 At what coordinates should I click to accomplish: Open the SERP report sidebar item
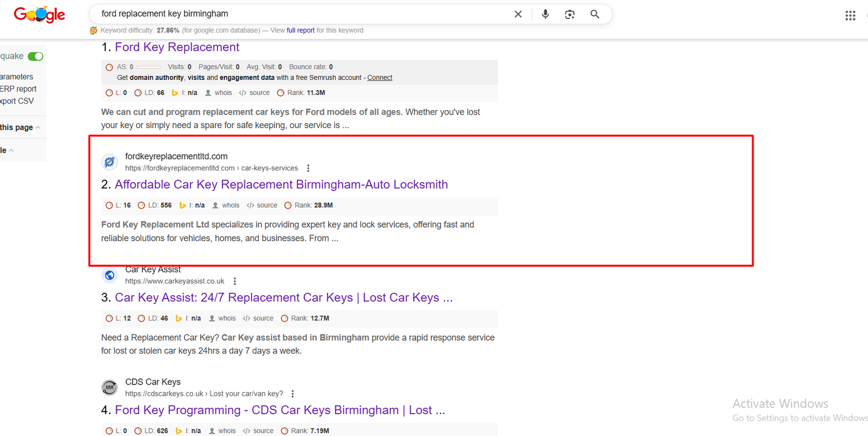pos(18,89)
